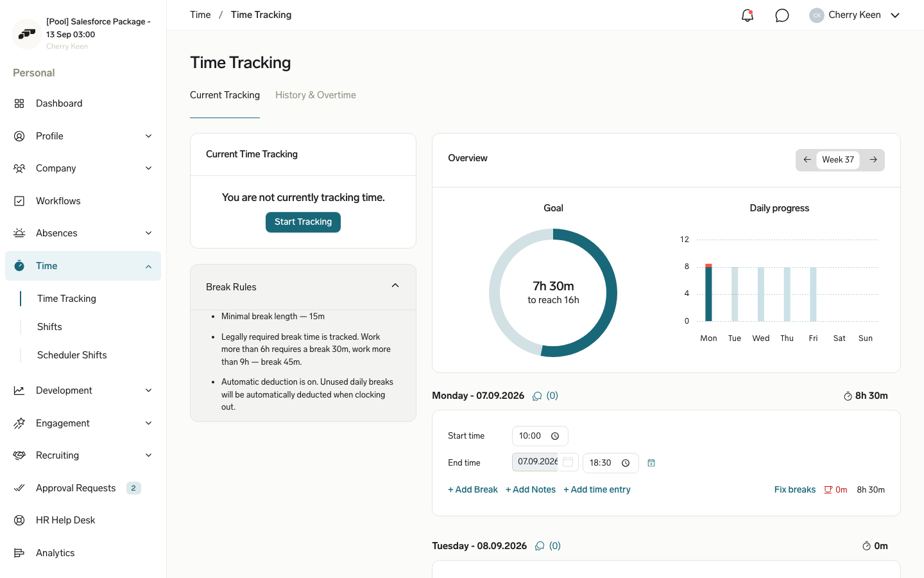Click the Approval Requests double-check icon
924x578 pixels.
(x=19, y=488)
